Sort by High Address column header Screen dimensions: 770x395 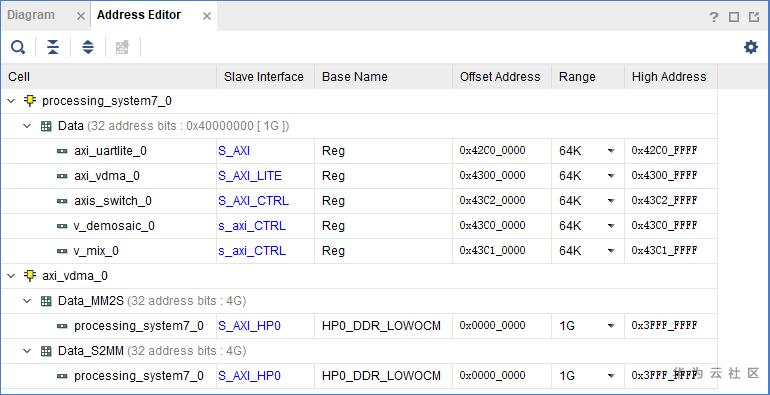[671, 77]
